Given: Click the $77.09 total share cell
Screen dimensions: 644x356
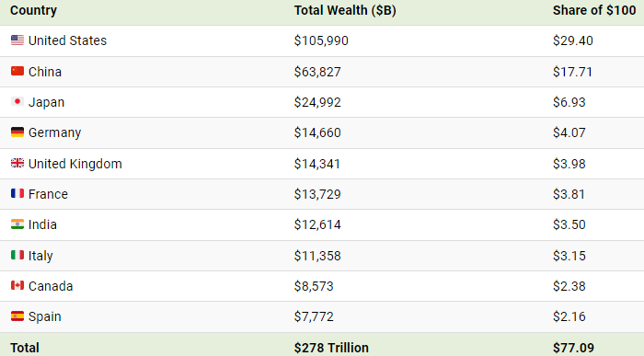Looking at the screenshot, I should (573, 348).
